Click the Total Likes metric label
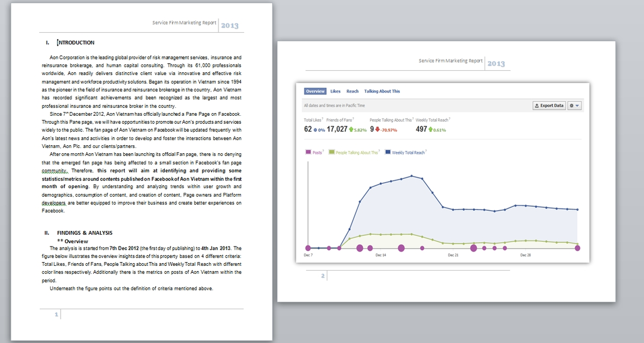The width and height of the screenshot is (644, 343). pyautogui.click(x=312, y=120)
